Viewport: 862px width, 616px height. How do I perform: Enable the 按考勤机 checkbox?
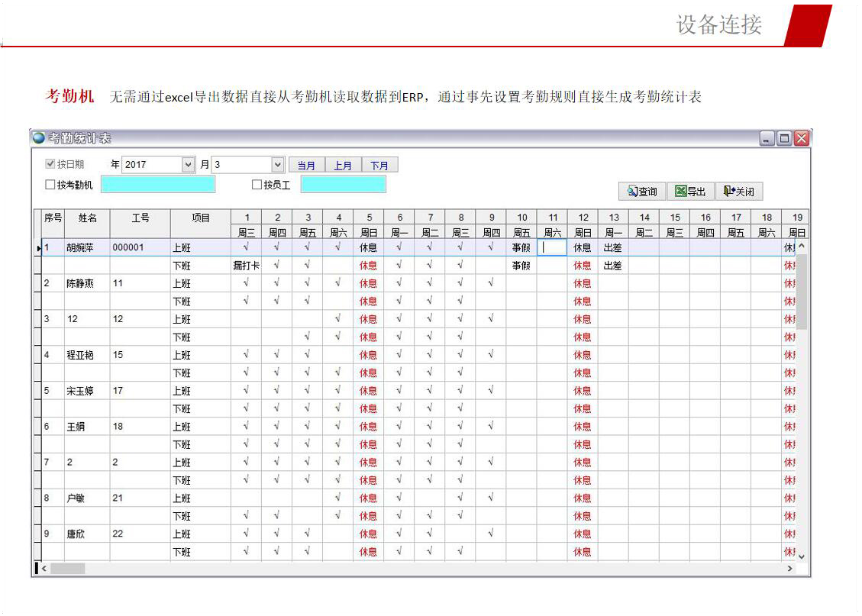[x=50, y=185]
